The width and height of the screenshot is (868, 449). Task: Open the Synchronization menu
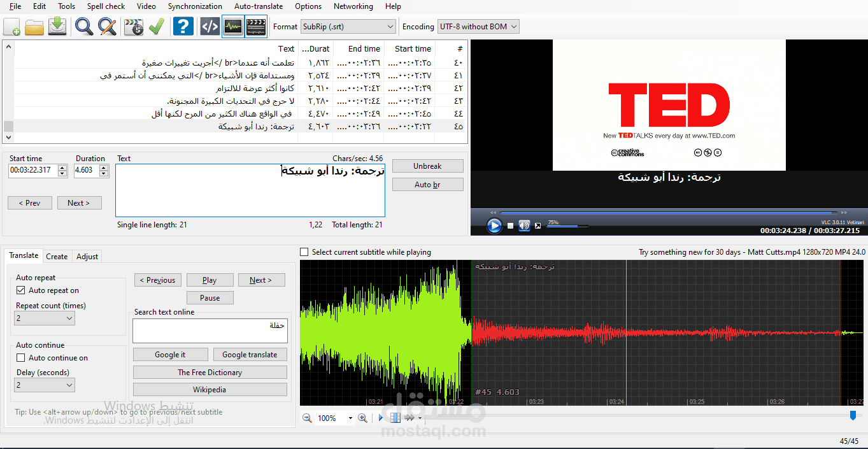(x=195, y=6)
